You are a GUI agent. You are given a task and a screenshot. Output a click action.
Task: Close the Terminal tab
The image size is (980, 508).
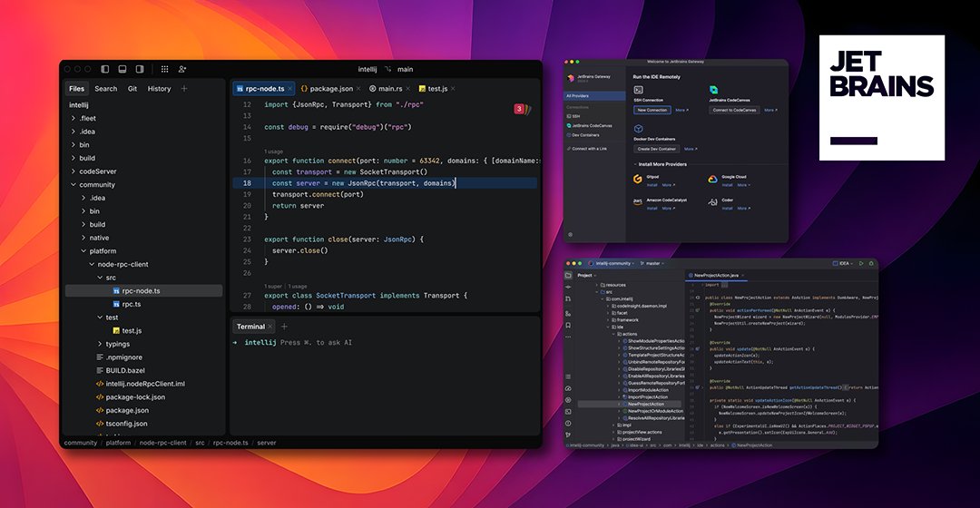click(270, 327)
